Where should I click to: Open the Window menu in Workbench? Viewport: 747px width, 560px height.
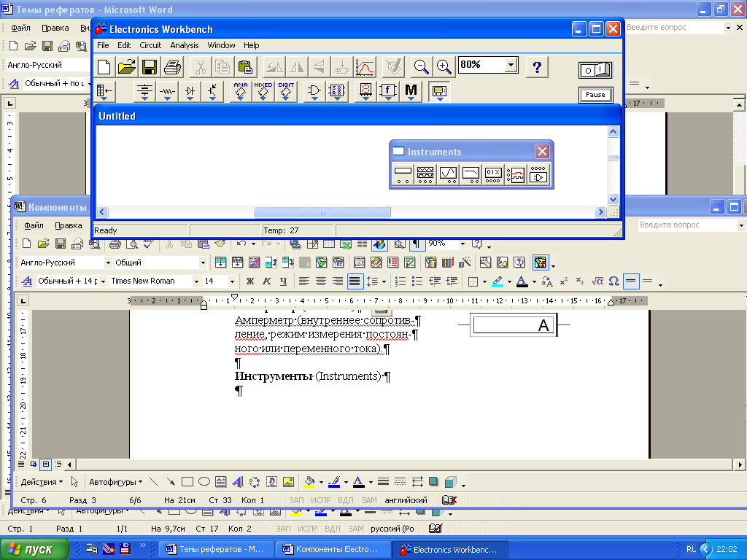pos(221,45)
